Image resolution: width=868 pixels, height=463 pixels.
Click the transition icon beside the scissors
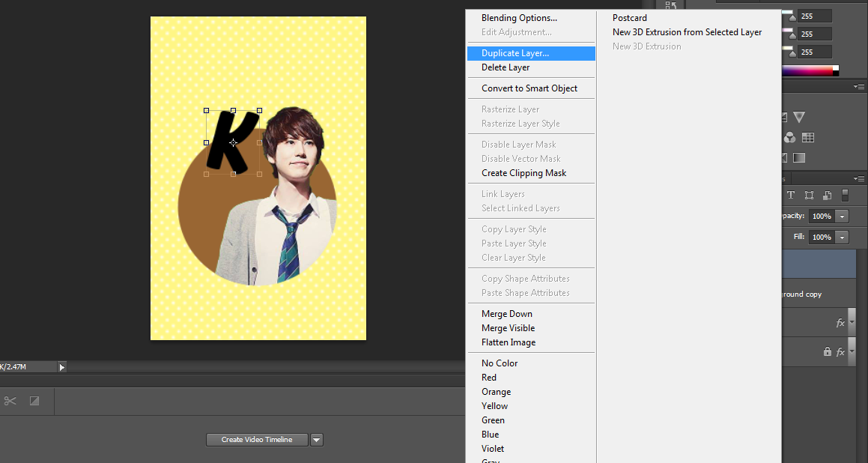coord(34,401)
